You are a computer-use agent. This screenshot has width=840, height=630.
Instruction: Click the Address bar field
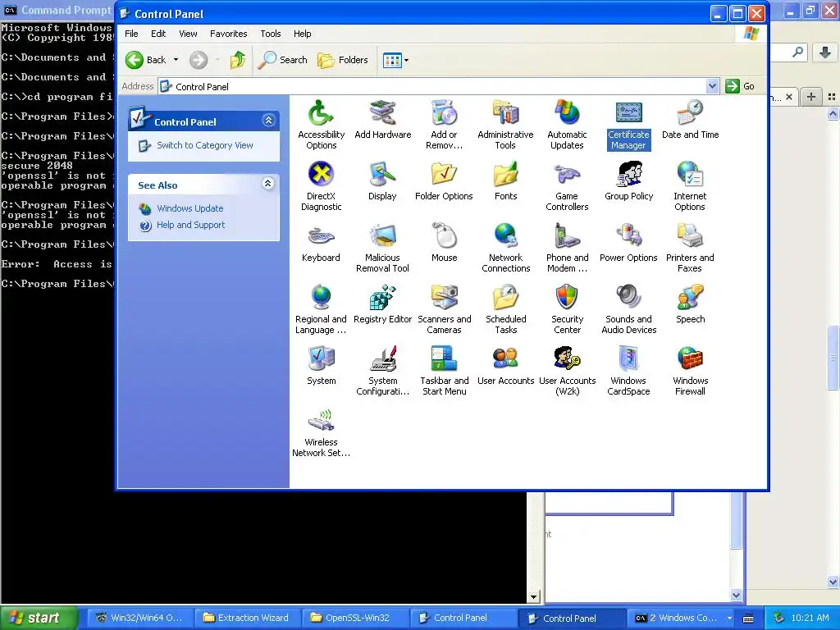pyautogui.click(x=432, y=86)
